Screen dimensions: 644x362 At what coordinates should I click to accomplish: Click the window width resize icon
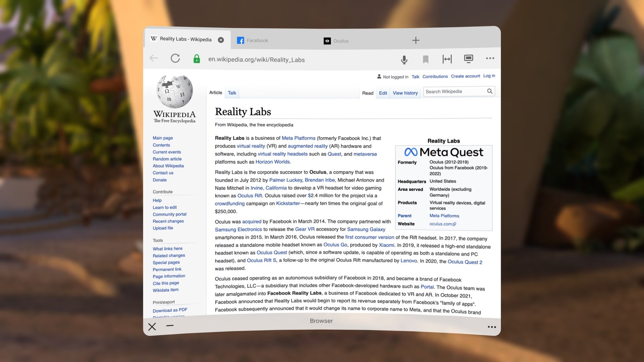tap(447, 59)
